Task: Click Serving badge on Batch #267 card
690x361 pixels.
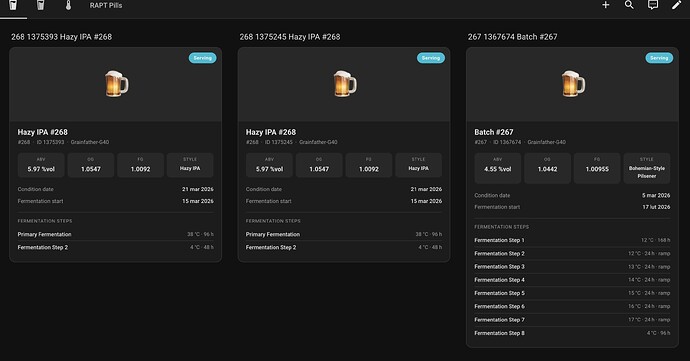Action: (x=659, y=58)
